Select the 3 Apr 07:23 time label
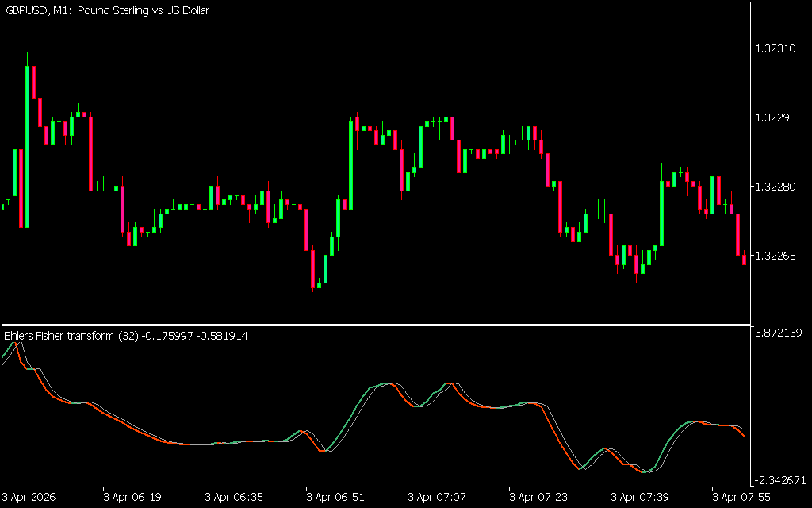This screenshot has width=812, height=508. pos(539,497)
